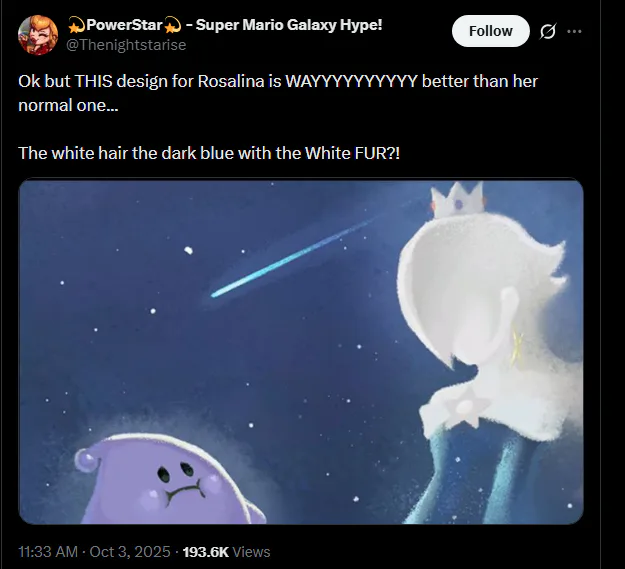Click the star emoji before PowerStar
This screenshot has width=625, height=569.
[x=74, y=24]
